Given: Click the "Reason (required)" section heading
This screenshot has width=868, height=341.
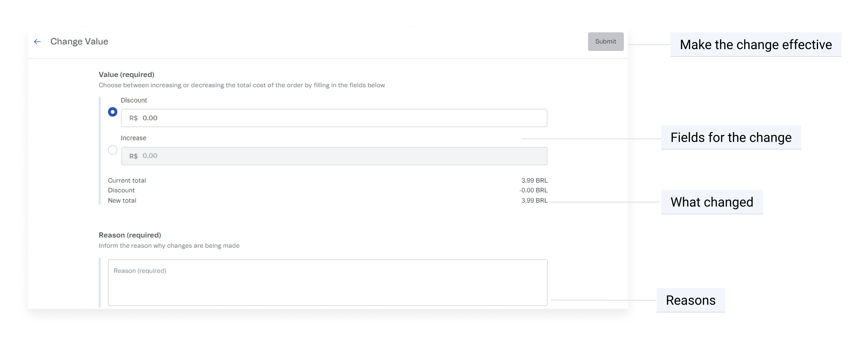Looking at the screenshot, I should pos(130,235).
